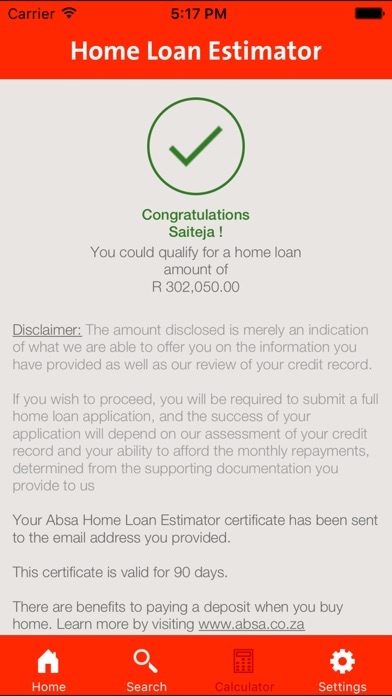Tap the certificate valid for 90 days text
The width and height of the screenshot is (392, 696).
tap(120, 572)
